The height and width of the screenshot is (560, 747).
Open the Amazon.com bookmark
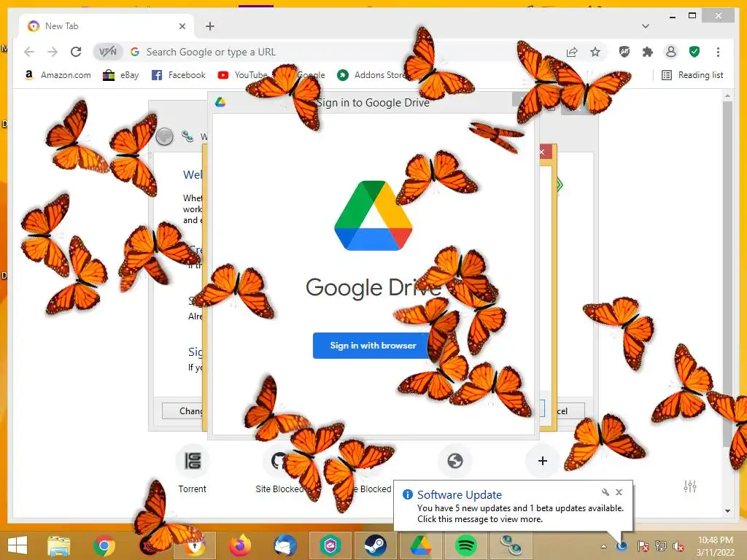[57, 75]
